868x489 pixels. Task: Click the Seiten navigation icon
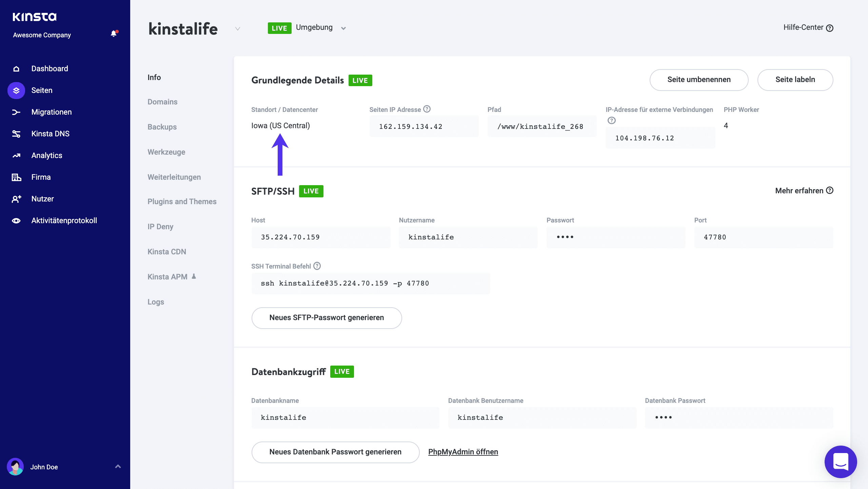point(16,91)
